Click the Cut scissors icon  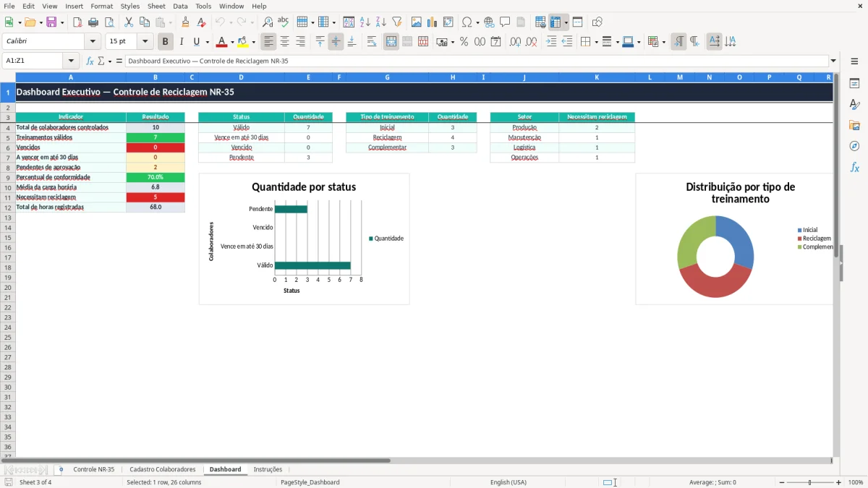[x=129, y=22]
